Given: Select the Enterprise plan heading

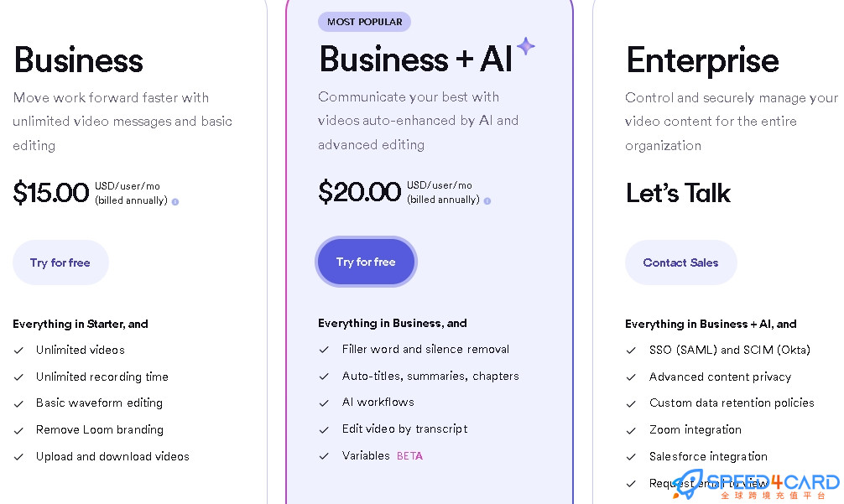Looking at the screenshot, I should pos(702,60).
